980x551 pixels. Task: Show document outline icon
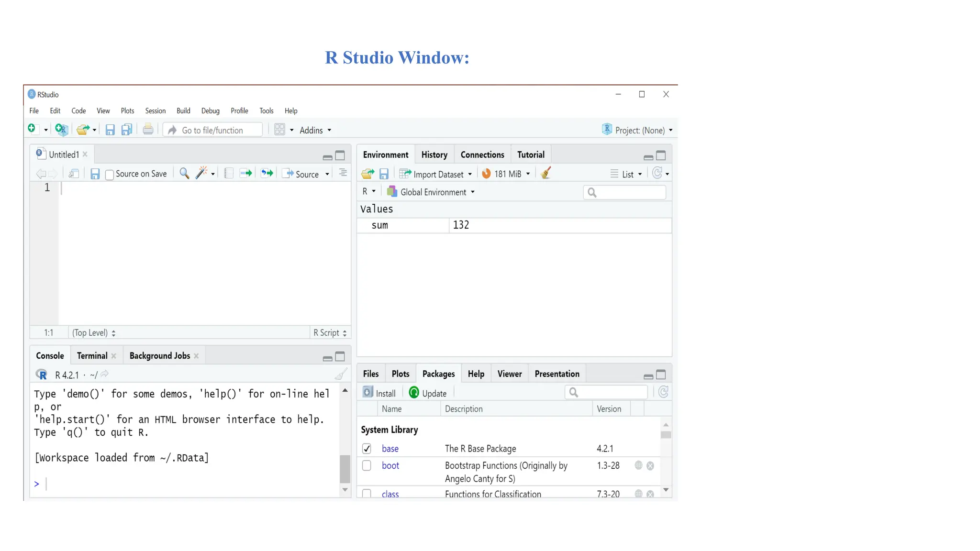(x=343, y=173)
